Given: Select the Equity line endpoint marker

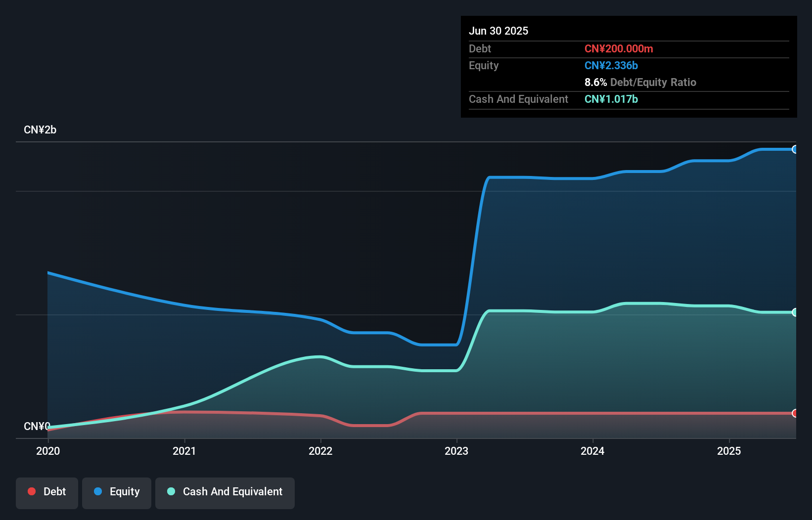Looking at the screenshot, I should coord(795,149).
